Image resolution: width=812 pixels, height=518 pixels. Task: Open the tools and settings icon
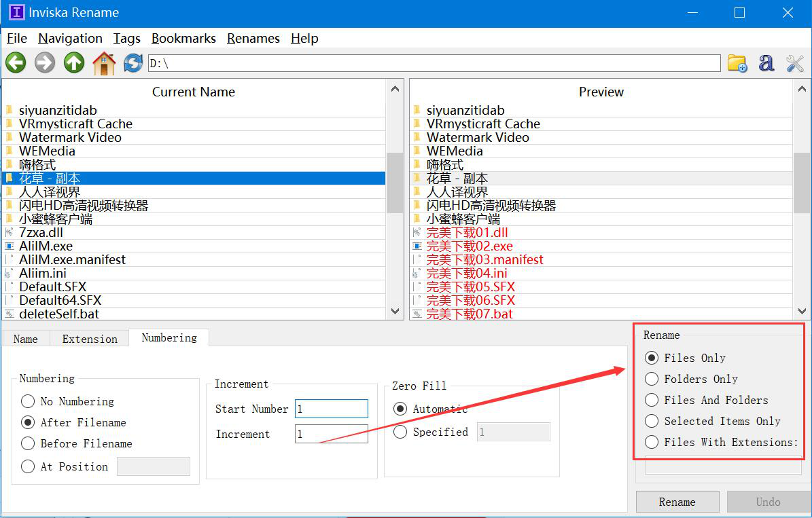[795, 63]
